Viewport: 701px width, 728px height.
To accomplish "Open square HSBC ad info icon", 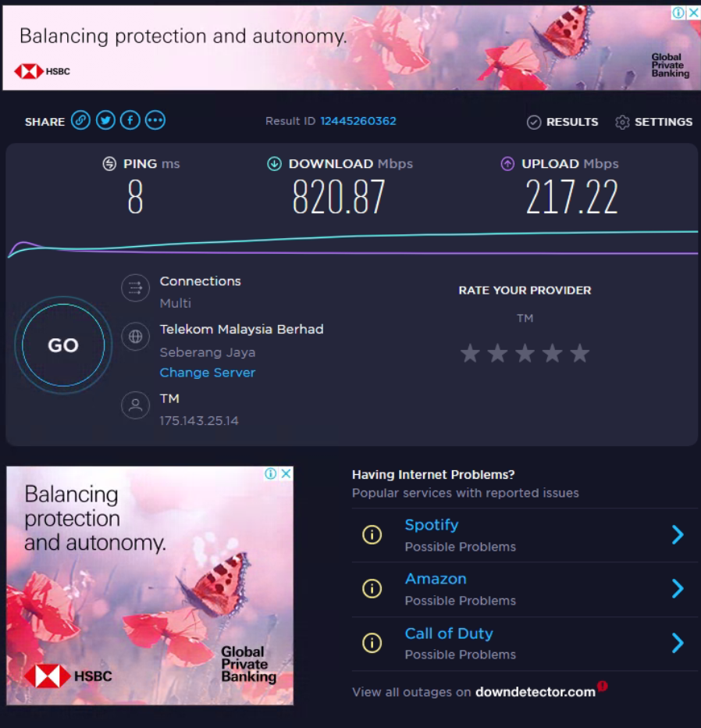I will tap(270, 473).
